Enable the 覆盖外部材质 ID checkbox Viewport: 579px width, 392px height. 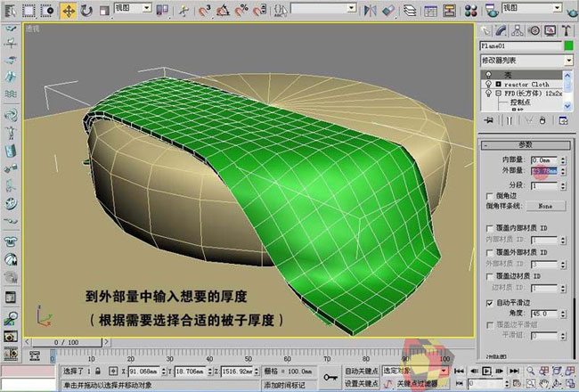490,253
